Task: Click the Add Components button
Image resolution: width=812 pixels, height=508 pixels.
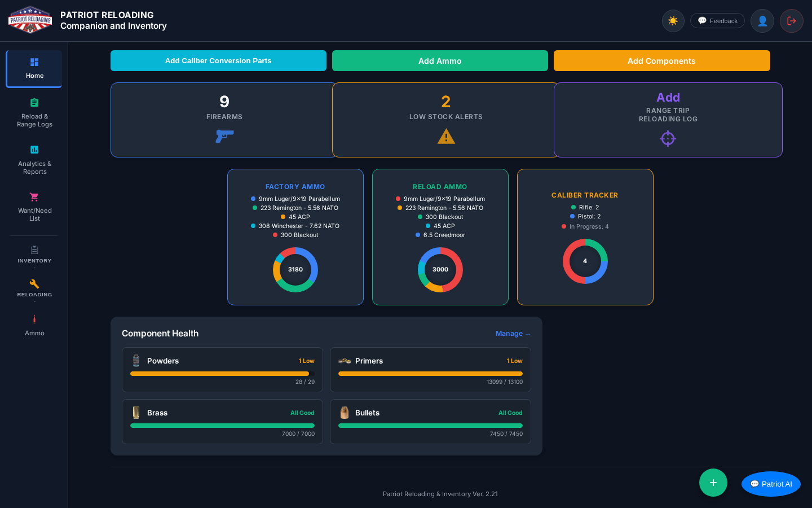Action: [662, 61]
